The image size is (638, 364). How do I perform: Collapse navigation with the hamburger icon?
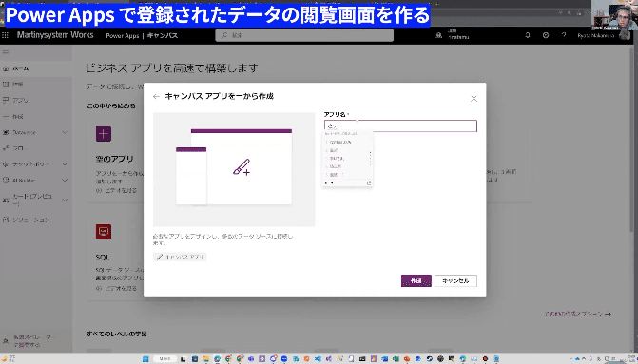click(6, 52)
